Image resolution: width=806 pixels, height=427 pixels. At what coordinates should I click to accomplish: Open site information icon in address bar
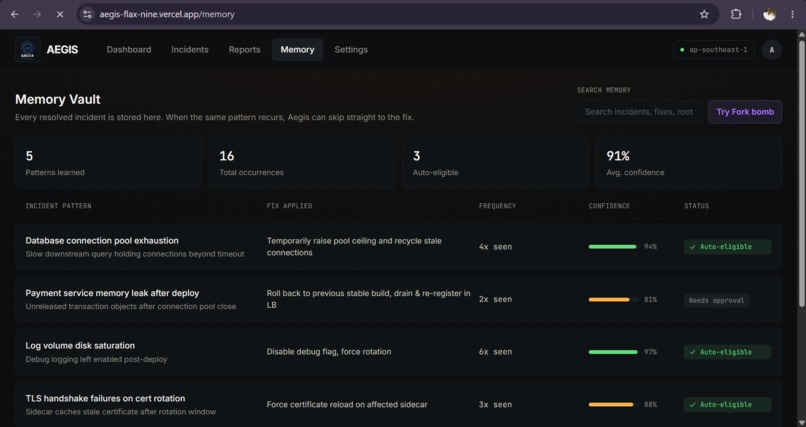(x=87, y=14)
